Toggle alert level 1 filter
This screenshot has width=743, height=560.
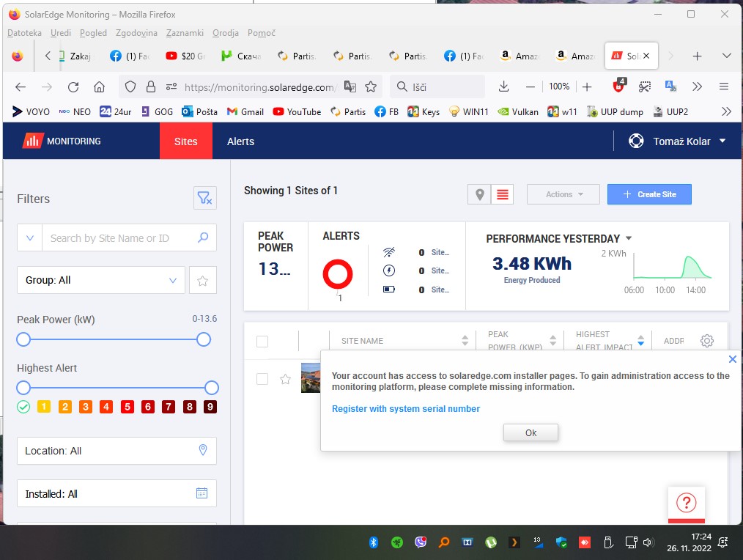click(43, 407)
